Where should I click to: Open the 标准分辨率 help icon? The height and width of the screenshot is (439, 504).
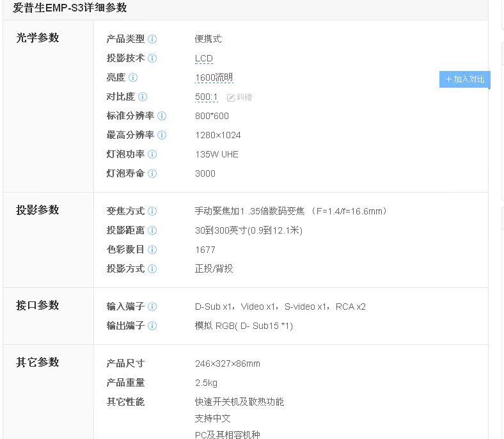(162, 116)
